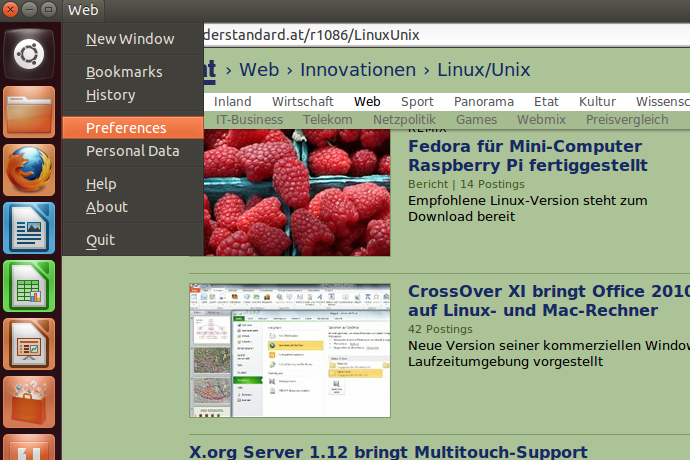Viewport: 690px width, 460px height.
Task: Open LibreOffice Calc spreadsheet icon
Action: click(28, 286)
